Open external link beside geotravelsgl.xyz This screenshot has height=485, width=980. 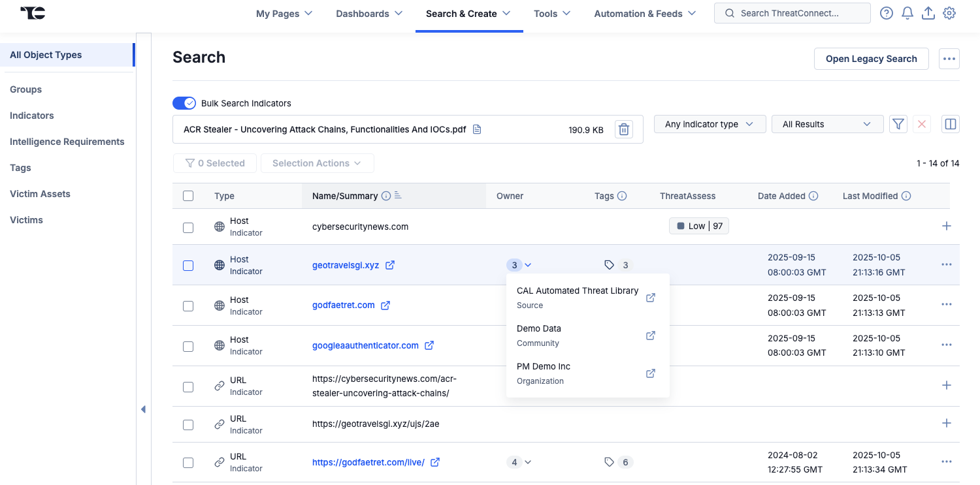(x=390, y=265)
